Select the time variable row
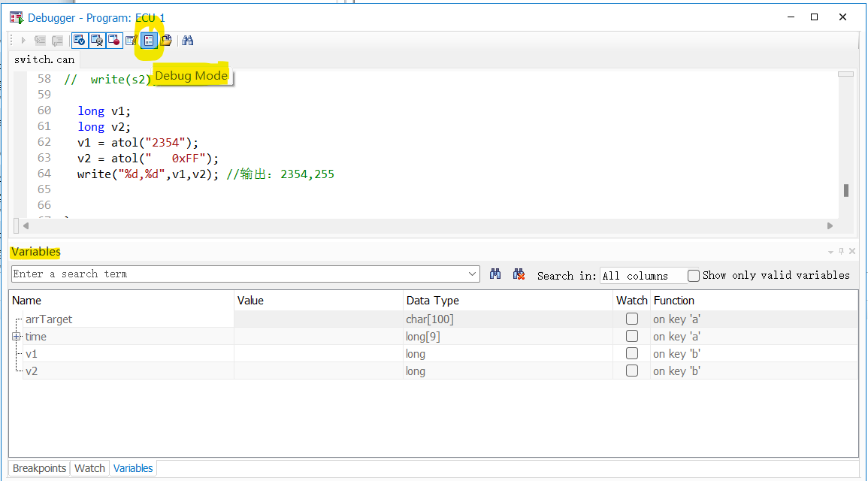Screen dimensions: 868x481 pos(434,337)
